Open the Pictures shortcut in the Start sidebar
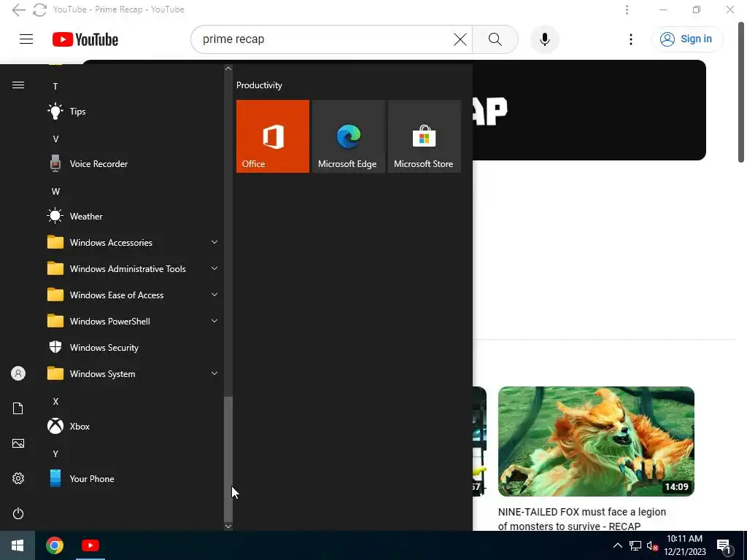The image size is (747, 560). [18, 443]
